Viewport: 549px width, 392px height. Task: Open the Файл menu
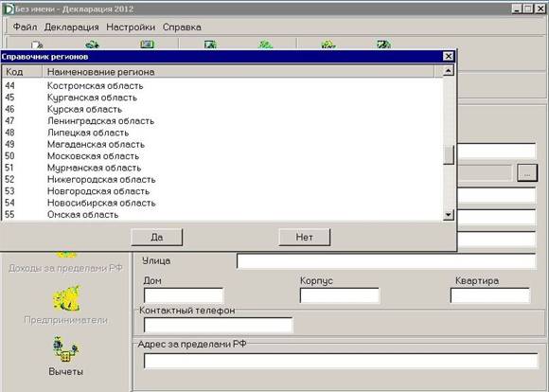(25, 27)
